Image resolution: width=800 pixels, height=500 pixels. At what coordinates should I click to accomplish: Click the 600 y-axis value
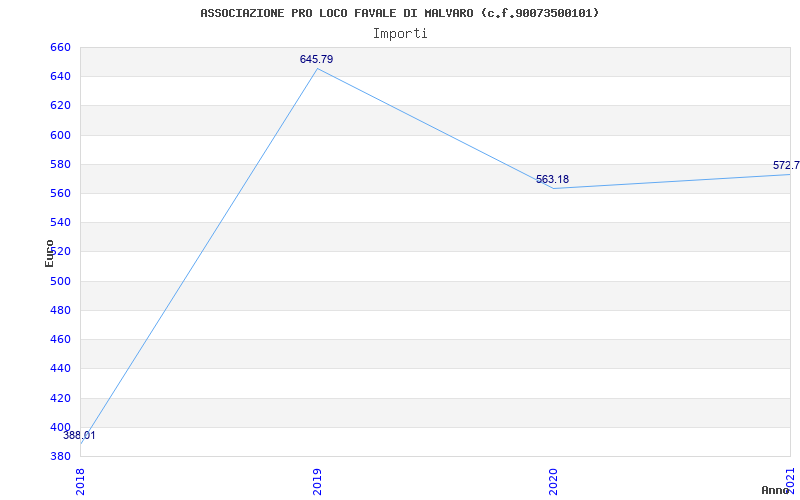tap(60, 135)
